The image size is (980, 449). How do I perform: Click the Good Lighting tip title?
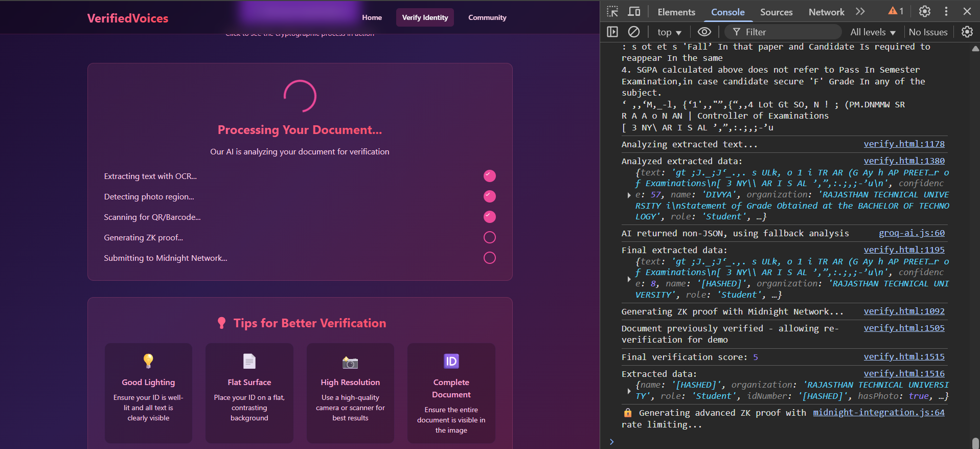(148, 383)
